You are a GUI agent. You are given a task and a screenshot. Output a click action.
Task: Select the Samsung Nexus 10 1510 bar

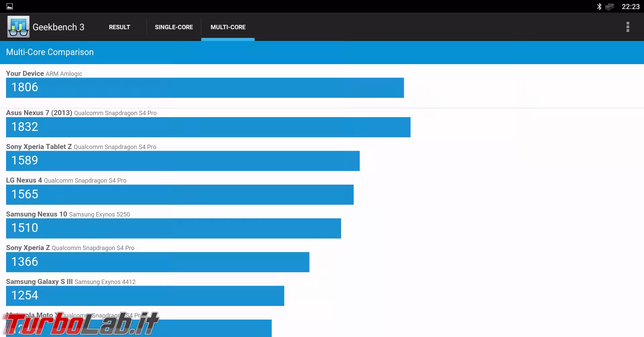173,228
